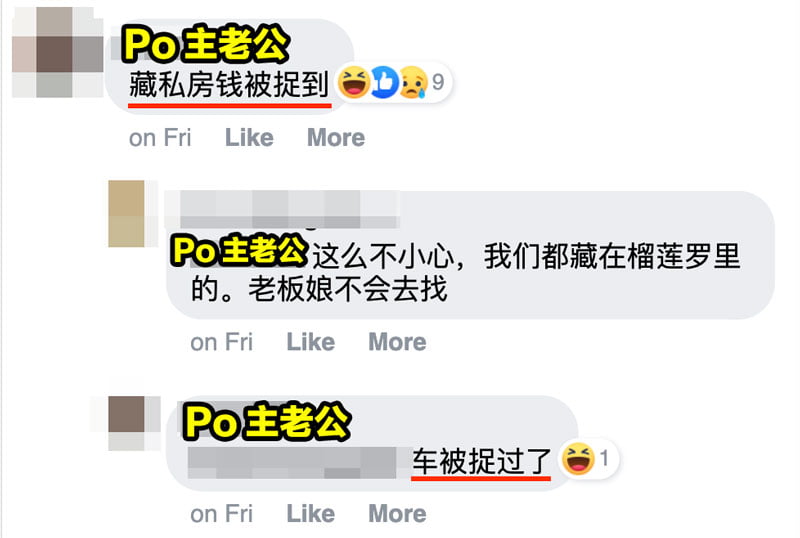Click the blurred tagged name before 车被捉过了
Viewport: 800px width, 538px height.
292,462
